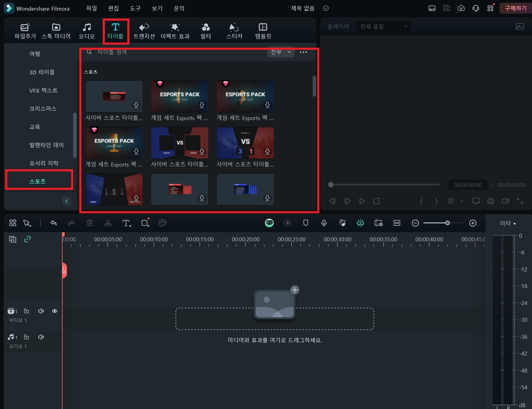
Task: Download the first 사이버 스포츠 타이틀 thumbnail
Action: pos(136,105)
